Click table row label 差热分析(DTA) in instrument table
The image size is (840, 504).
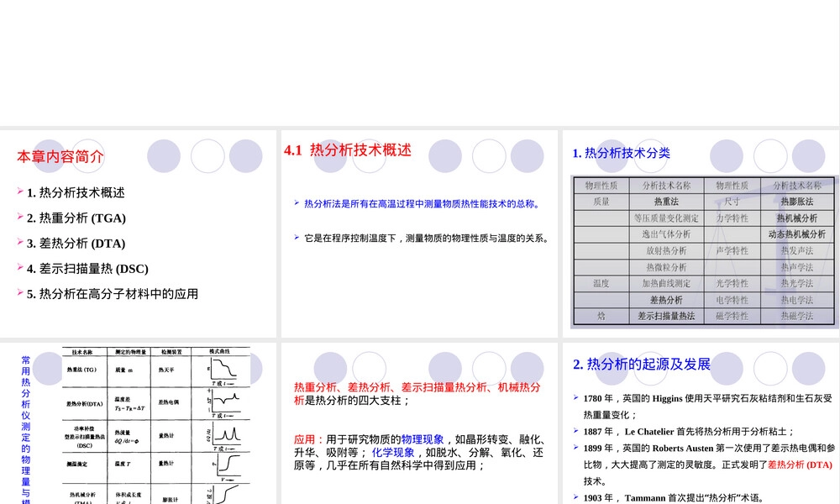(x=85, y=404)
